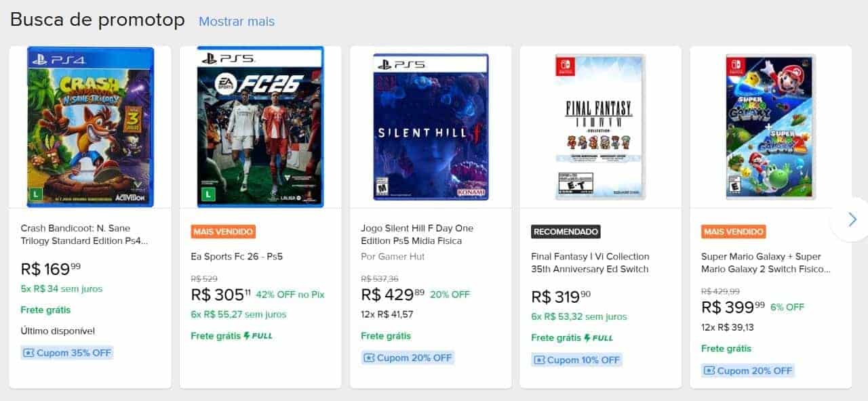The height and width of the screenshot is (401, 868).
Task: Open Final Fantasy I Vi Collection title
Action: click(x=590, y=263)
